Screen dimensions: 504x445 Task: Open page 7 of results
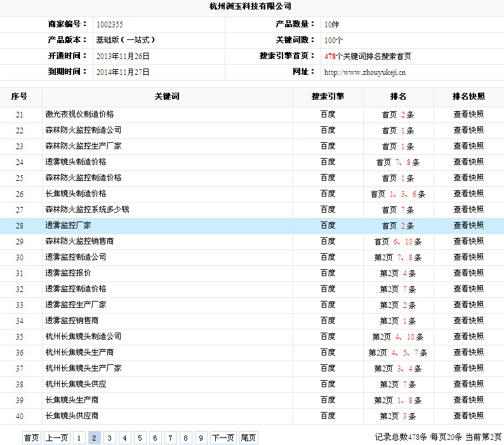(x=170, y=437)
